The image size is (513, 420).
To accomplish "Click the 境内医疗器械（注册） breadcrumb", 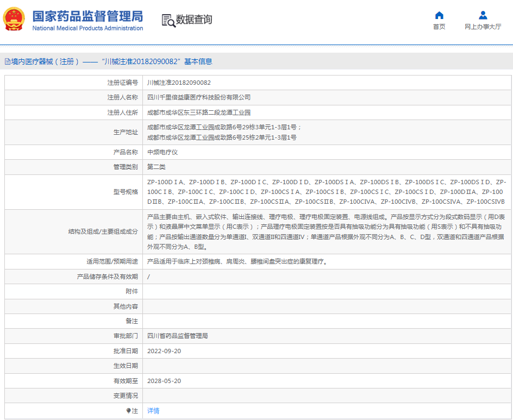I will pyautogui.click(x=42, y=61).
